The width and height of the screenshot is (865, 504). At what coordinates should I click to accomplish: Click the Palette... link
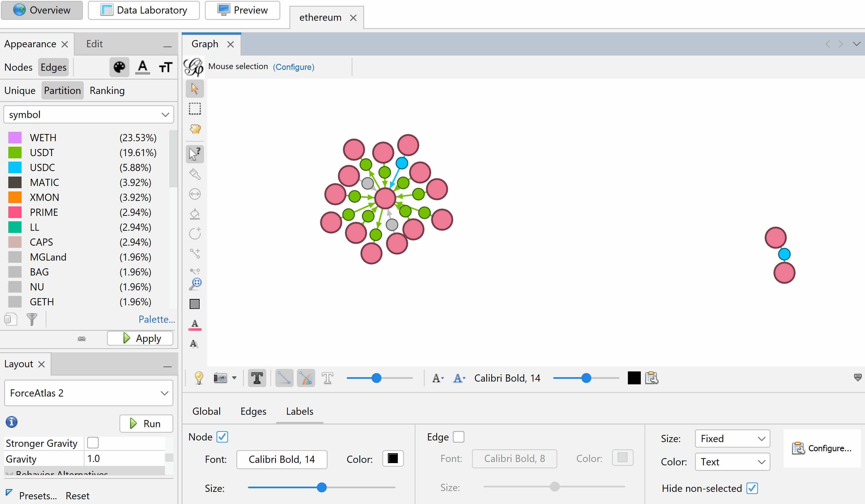pyautogui.click(x=156, y=319)
